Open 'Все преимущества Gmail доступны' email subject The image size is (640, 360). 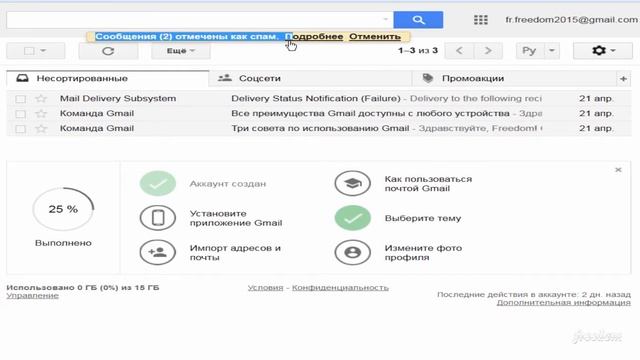tap(370, 113)
